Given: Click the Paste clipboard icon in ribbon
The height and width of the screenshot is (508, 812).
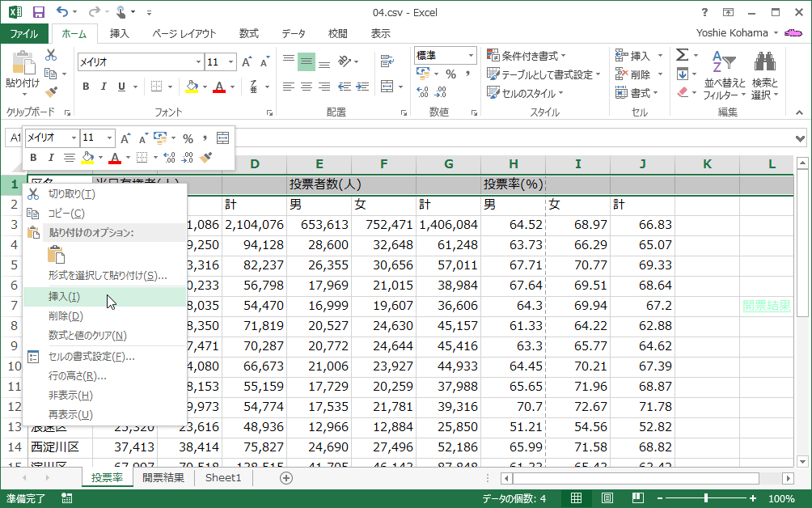Looking at the screenshot, I should [x=23, y=63].
